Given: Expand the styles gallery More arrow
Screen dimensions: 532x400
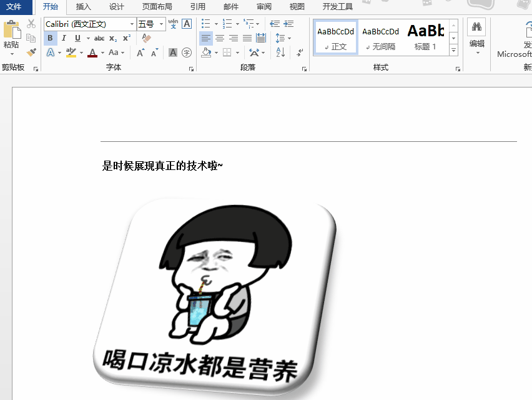Looking at the screenshot, I should point(453,50).
